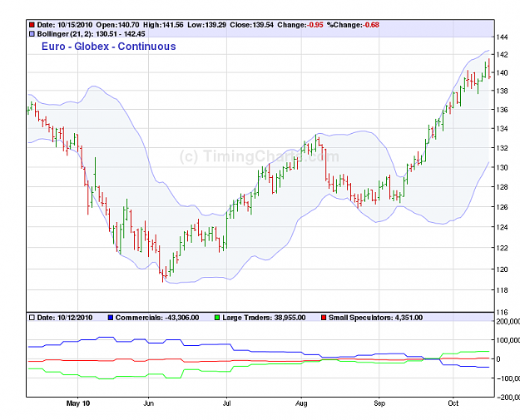Image resolution: width=520 pixels, height=420 pixels.
Task: Click the 'Oct' x-axis label
Action: point(453,403)
